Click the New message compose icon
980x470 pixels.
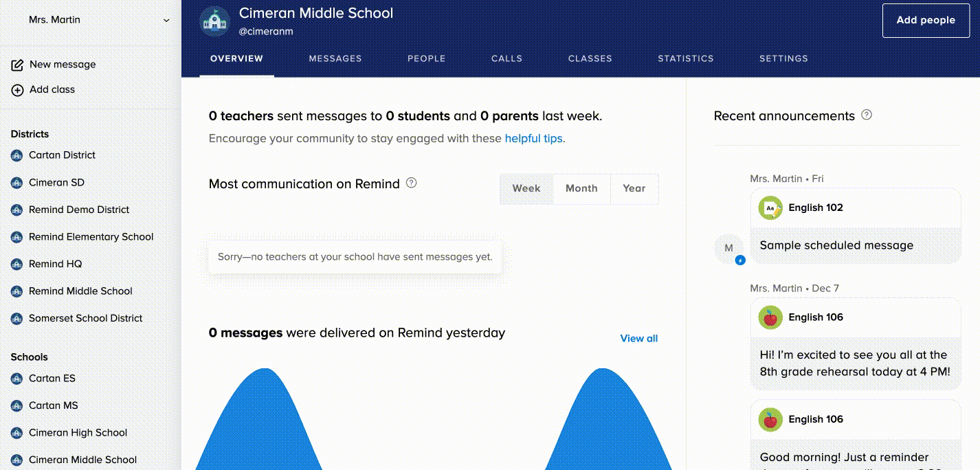pyautogui.click(x=18, y=65)
